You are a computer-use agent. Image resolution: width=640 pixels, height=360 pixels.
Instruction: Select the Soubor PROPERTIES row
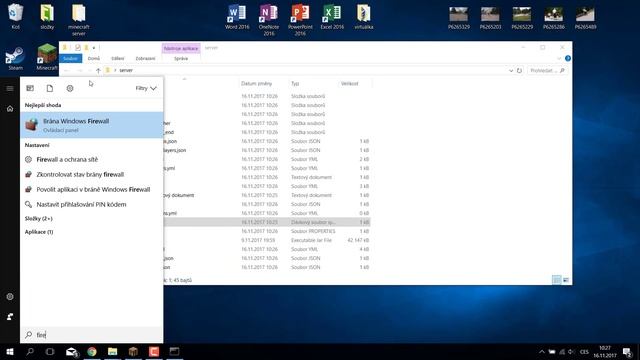click(267, 231)
